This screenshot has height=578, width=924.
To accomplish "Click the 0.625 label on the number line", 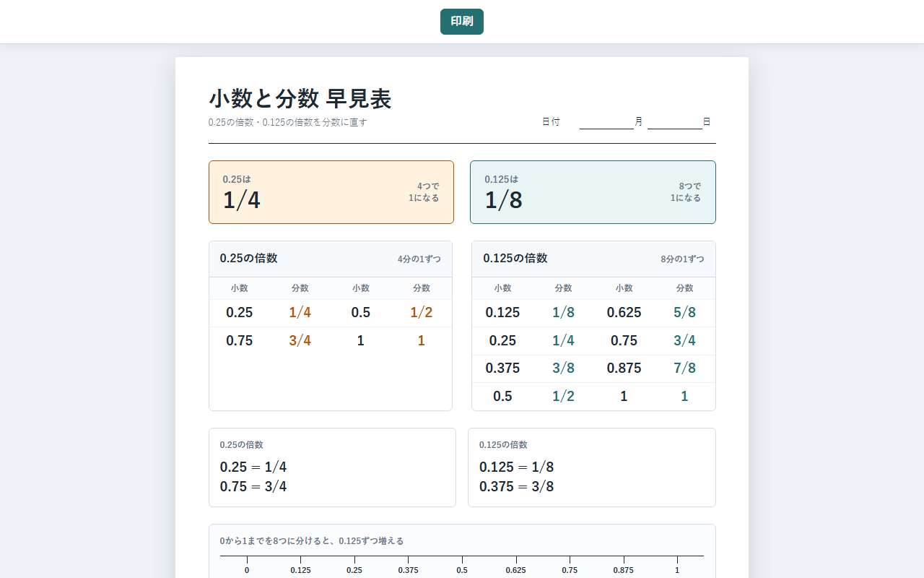I will click(x=515, y=570).
